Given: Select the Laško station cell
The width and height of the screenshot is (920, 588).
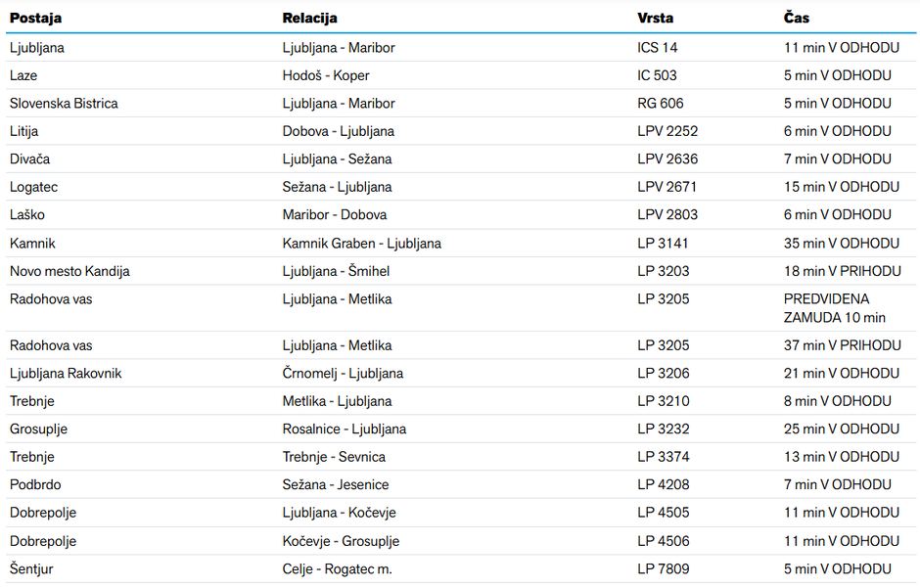Looking at the screenshot, I should (27, 214).
